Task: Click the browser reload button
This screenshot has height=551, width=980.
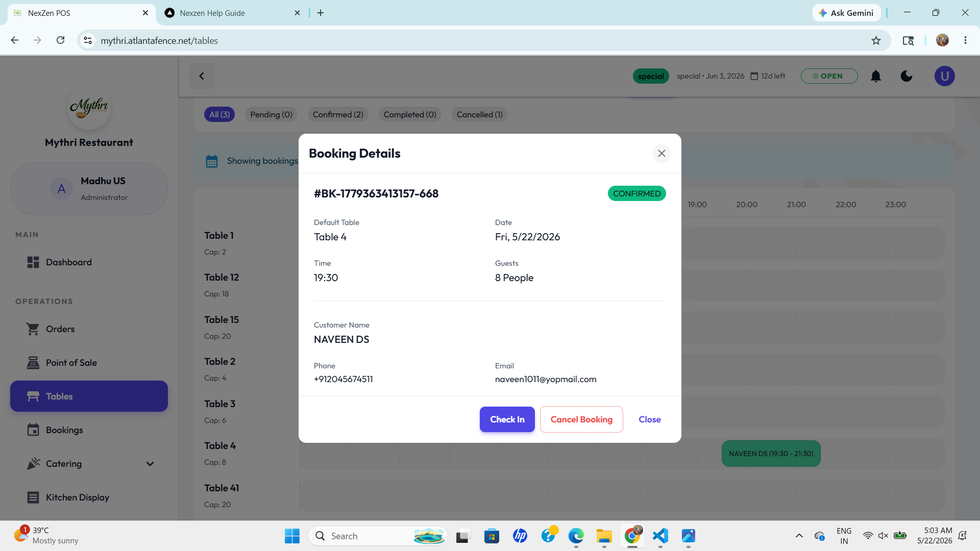Action: [60, 40]
